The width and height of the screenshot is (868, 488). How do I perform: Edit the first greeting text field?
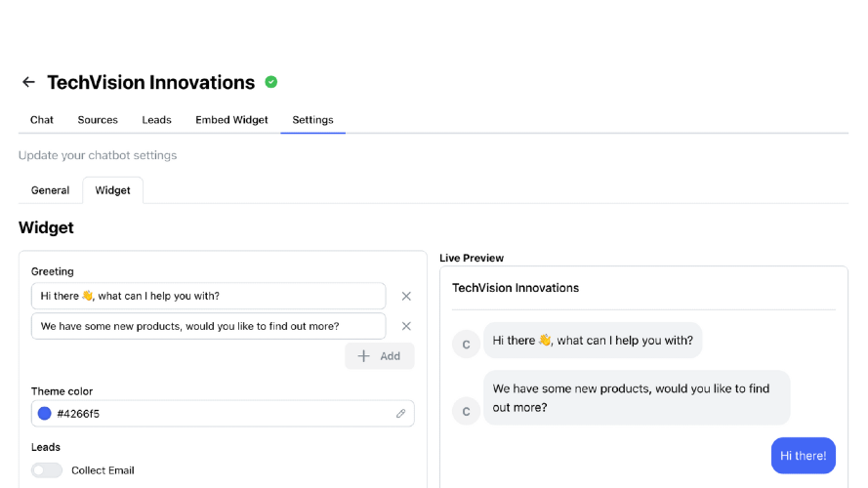[x=209, y=296]
